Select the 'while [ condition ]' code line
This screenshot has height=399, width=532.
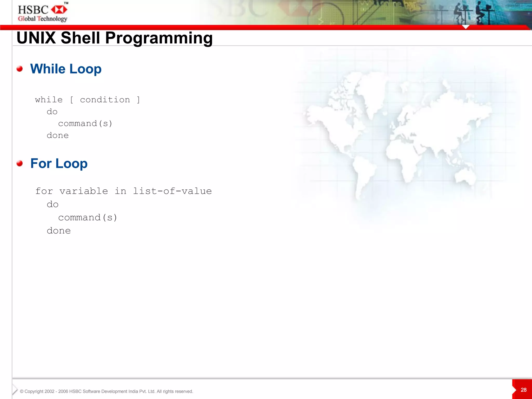(x=88, y=100)
